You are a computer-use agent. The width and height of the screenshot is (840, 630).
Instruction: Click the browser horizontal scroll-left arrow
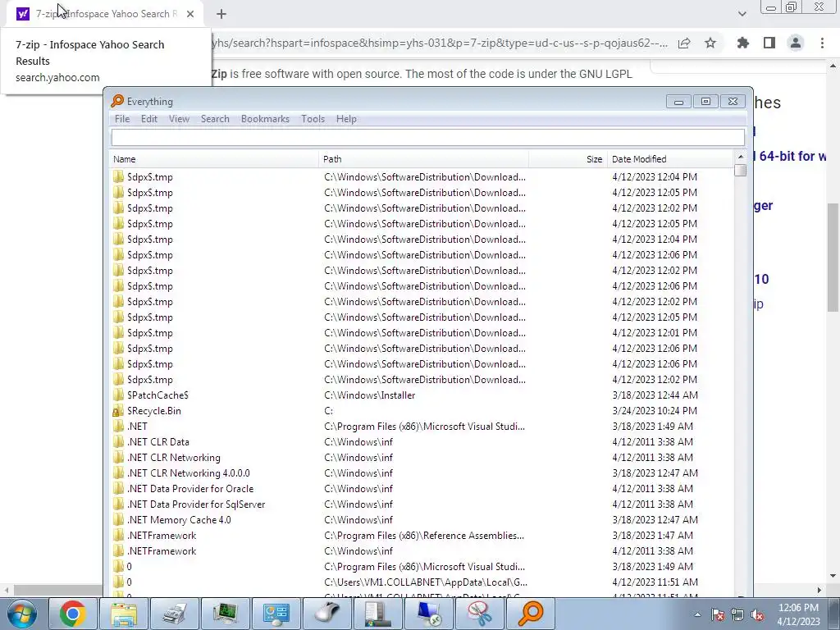6,590
